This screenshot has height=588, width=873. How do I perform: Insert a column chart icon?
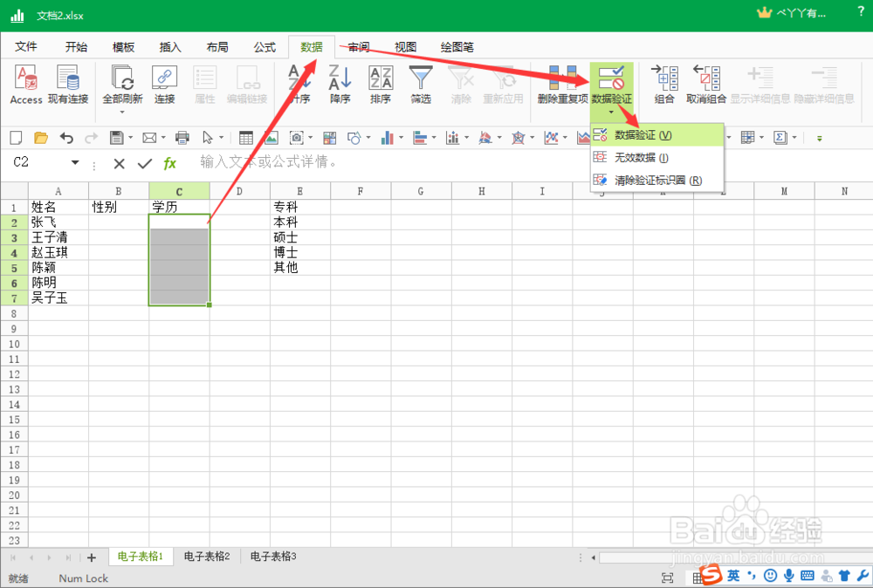pos(387,138)
